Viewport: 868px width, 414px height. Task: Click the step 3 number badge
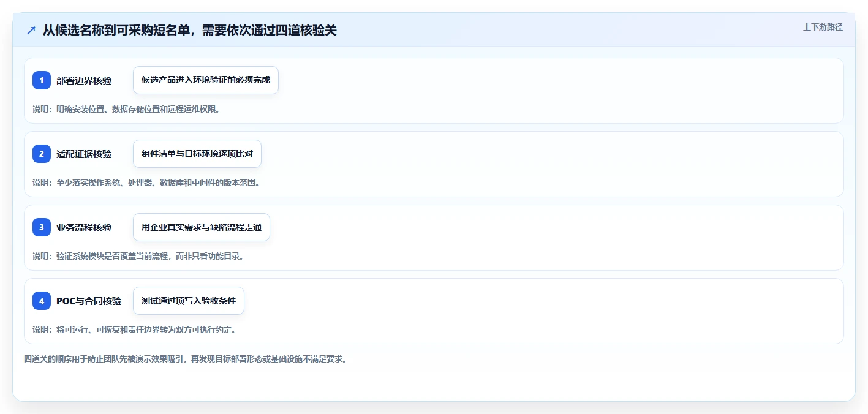(x=42, y=227)
